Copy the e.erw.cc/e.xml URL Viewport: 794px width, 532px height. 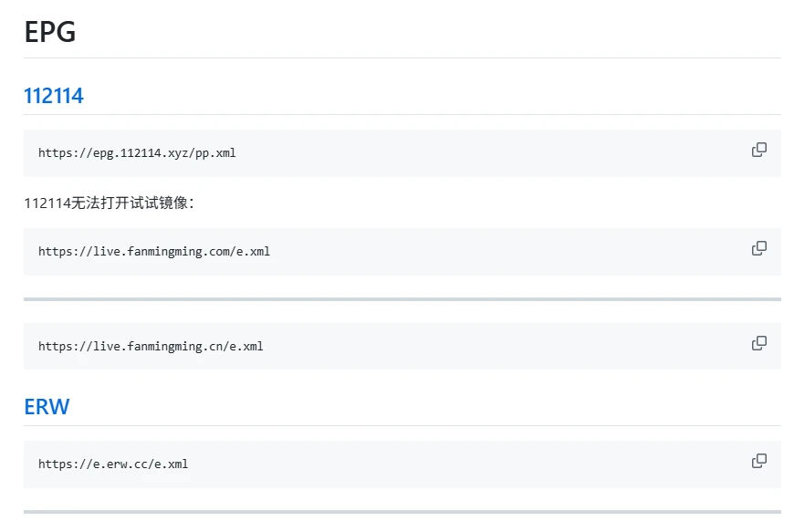[758, 461]
